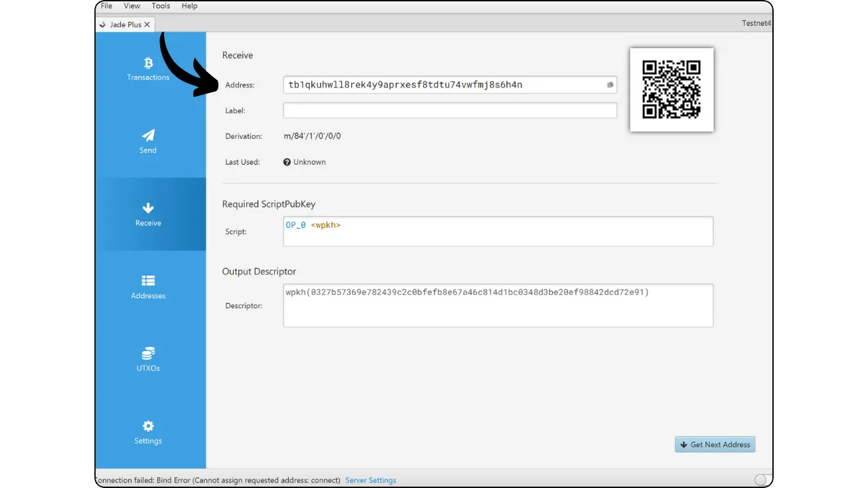Click the Receive down-arrow icon
This screenshot has height=488, width=868.
(x=148, y=208)
